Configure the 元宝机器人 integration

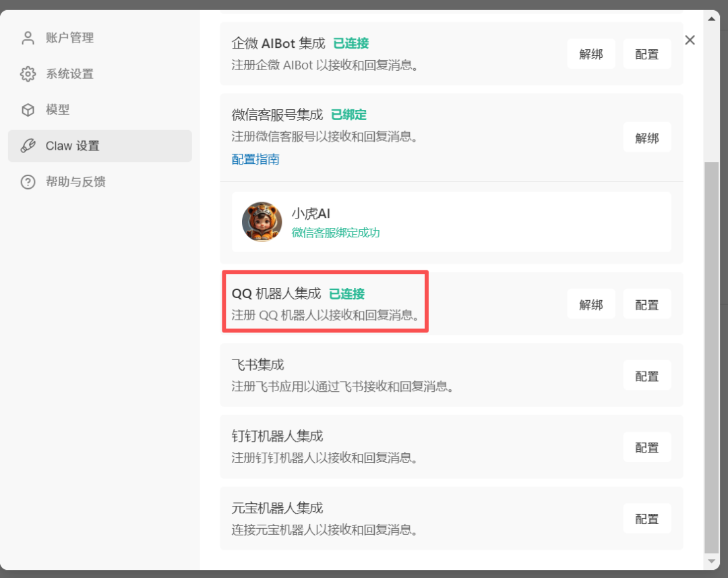(x=646, y=519)
